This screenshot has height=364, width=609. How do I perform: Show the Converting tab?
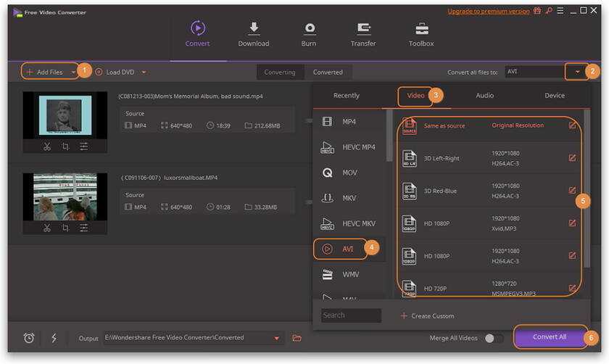click(280, 73)
